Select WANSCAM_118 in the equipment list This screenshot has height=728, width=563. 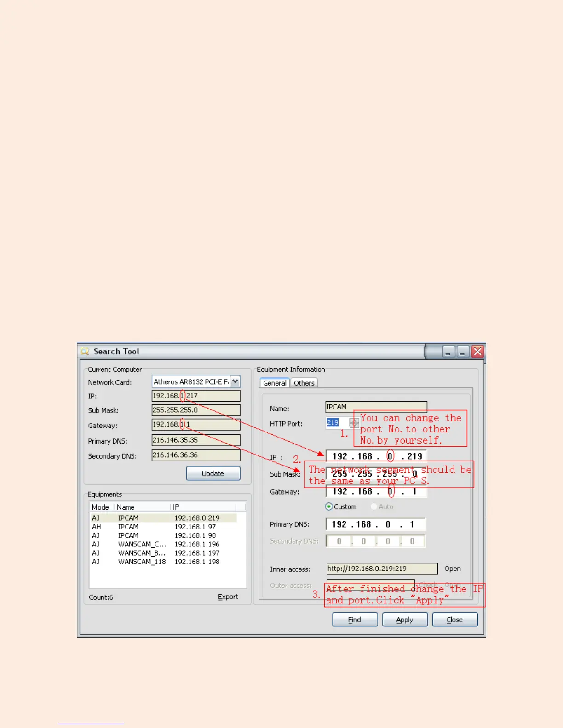(x=142, y=562)
